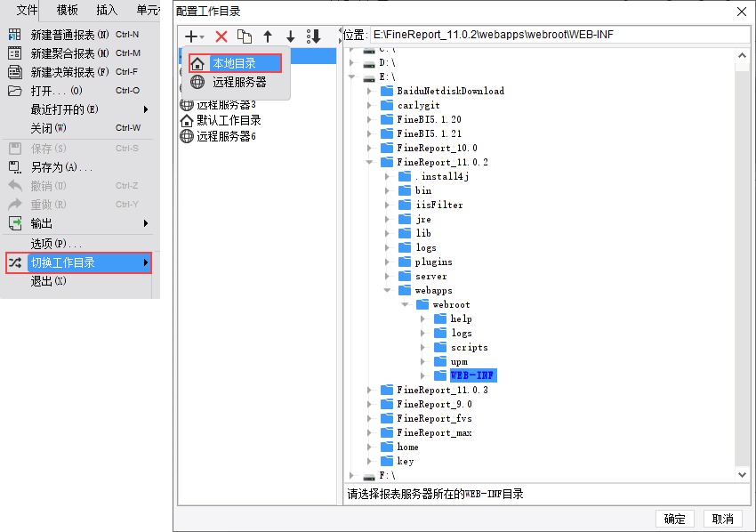Screen dimensions: 756x532
Task: Select the iisFilter folder
Action: (439, 205)
